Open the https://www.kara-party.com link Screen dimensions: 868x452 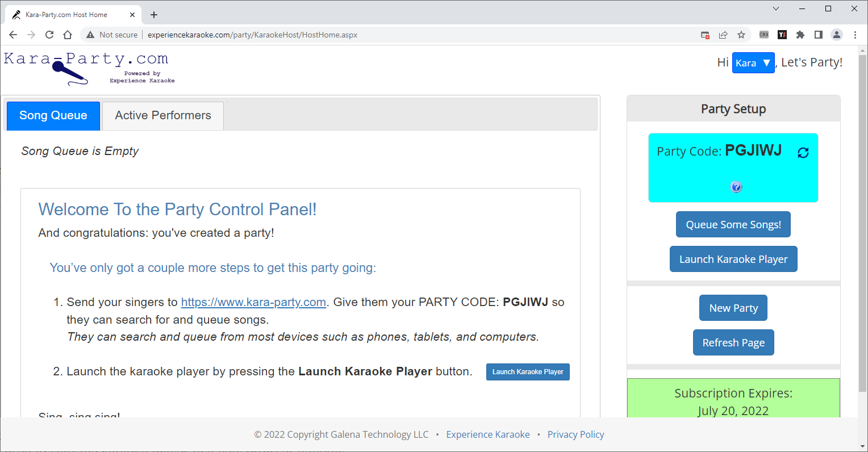253,302
